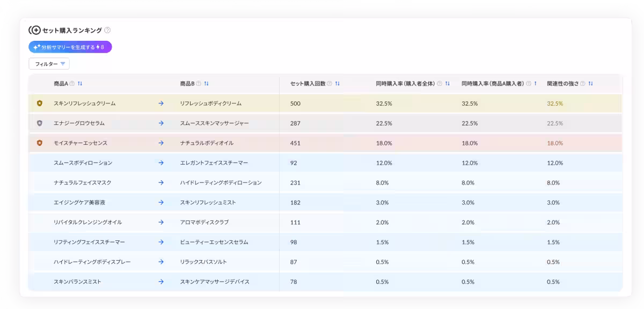Click bronze rank badge on モイスチャーエッセンス row
The height and width of the screenshot is (309, 644).
click(x=39, y=143)
